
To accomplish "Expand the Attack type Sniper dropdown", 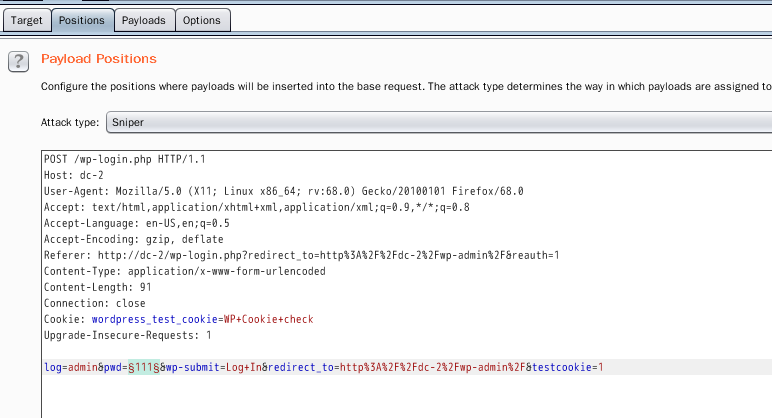I will (439, 122).
